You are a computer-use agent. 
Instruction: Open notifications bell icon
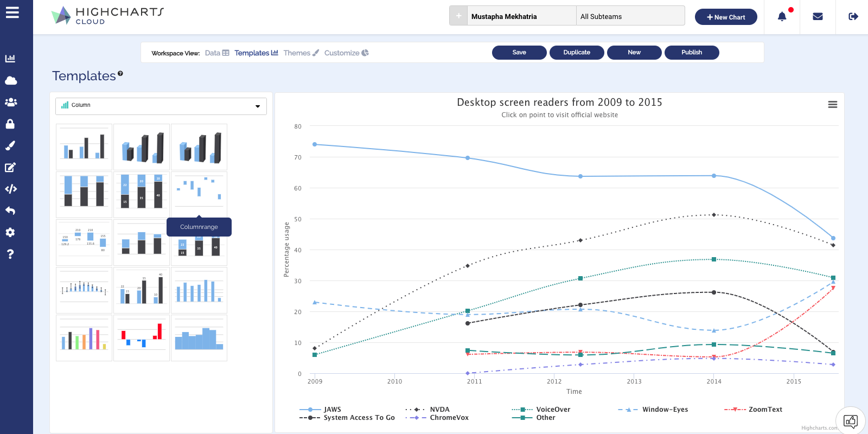click(782, 17)
